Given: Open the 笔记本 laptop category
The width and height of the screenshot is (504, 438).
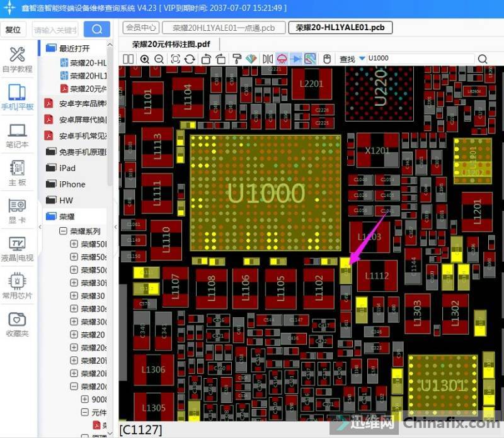Looking at the screenshot, I should (17, 136).
